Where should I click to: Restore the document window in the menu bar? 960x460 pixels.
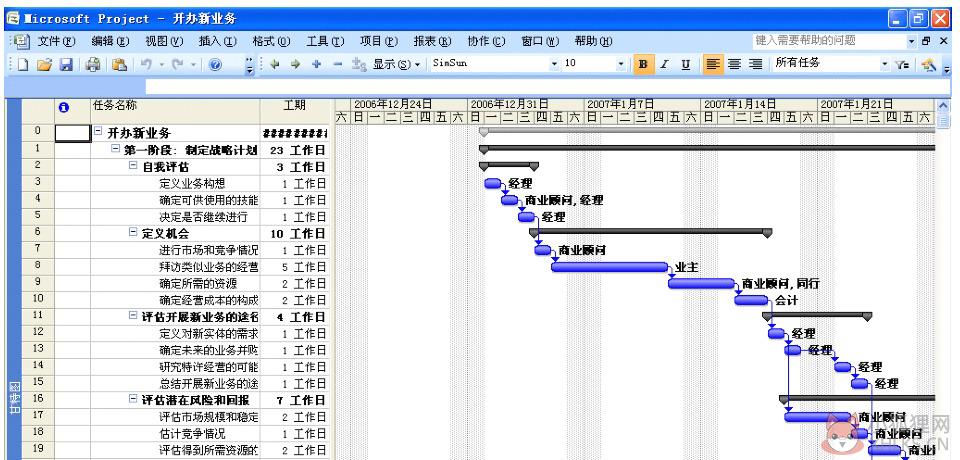[926, 41]
